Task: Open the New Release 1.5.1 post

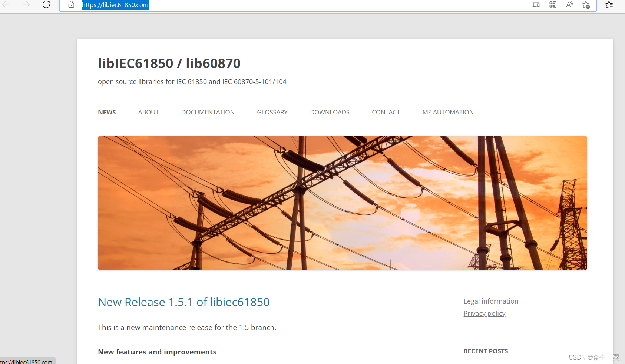Action: tap(184, 302)
